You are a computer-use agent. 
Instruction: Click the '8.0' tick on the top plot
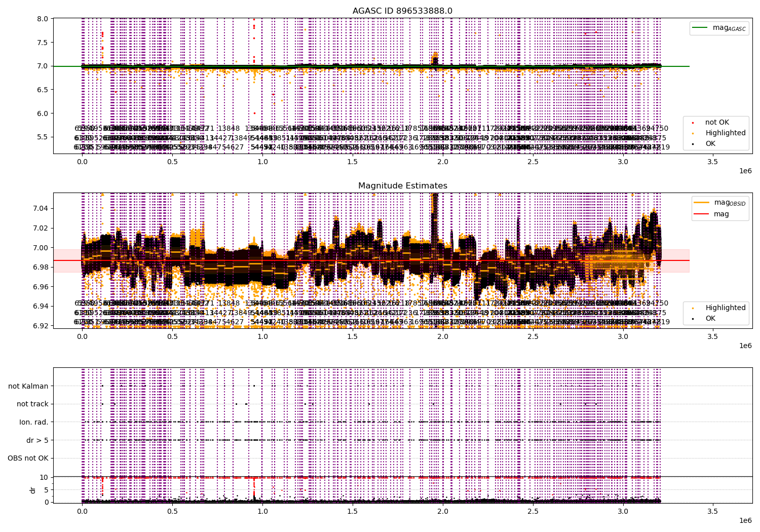(43, 19)
